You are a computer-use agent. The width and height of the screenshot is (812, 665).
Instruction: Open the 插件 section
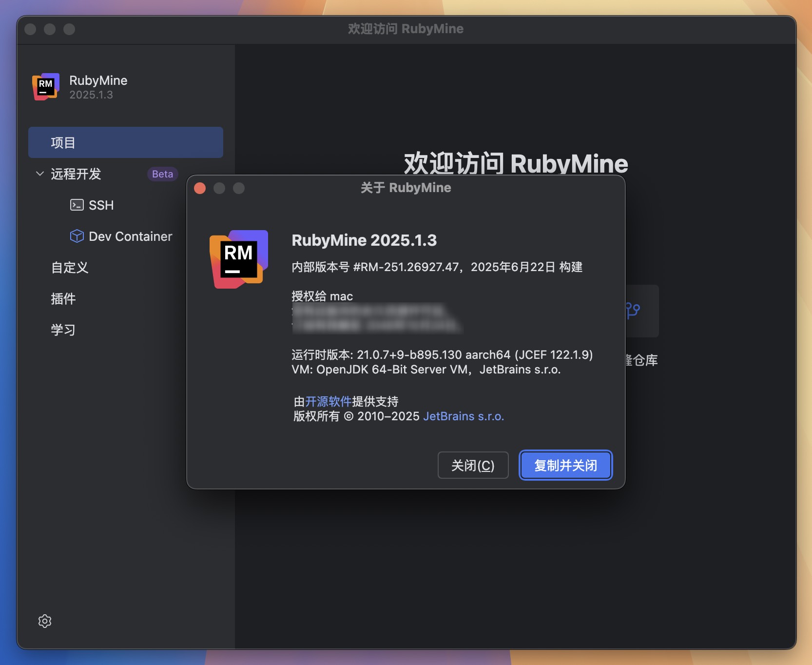63,299
